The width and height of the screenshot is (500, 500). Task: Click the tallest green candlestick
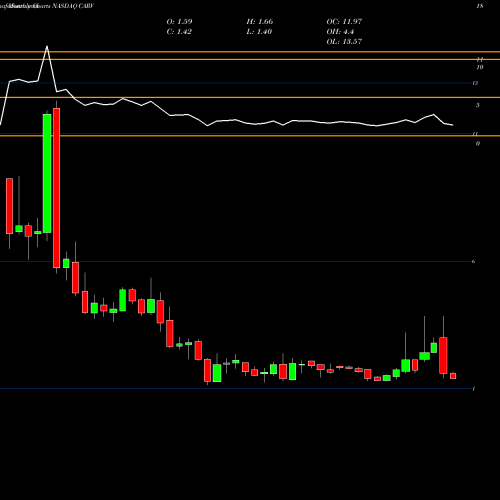(47, 173)
